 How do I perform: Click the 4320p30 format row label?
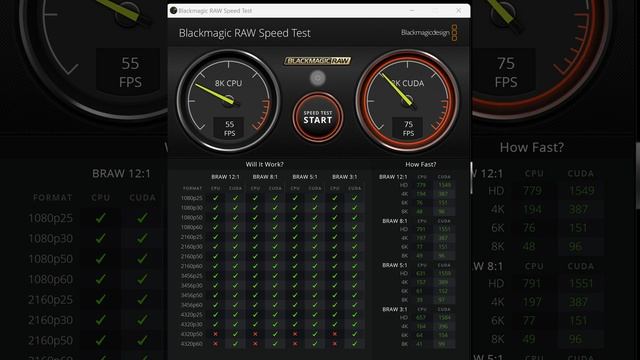point(191,324)
